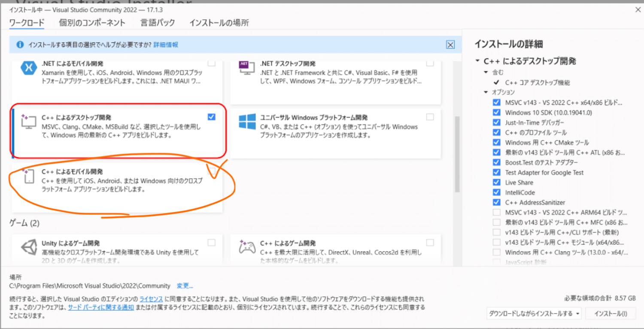Image resolution: width=644 pixels, height=329 pixels.
Task: Click the インストール(I) button
Action: (611, 314)
